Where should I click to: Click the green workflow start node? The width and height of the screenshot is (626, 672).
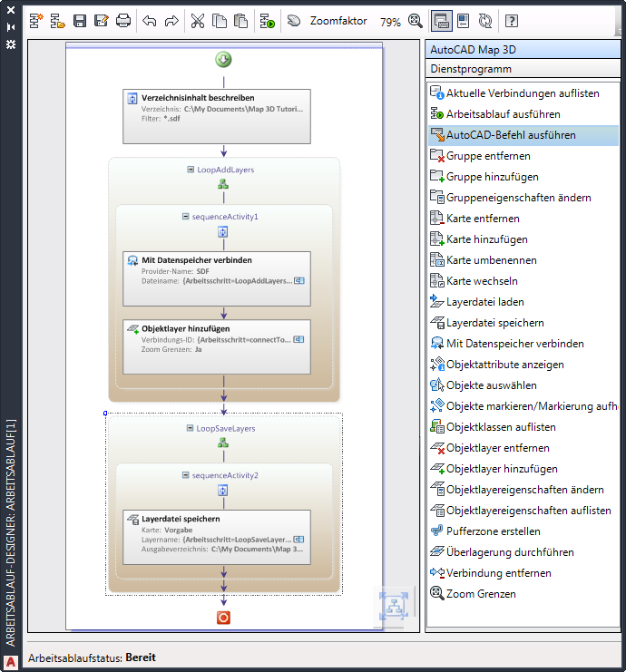(x=223, y=60)
